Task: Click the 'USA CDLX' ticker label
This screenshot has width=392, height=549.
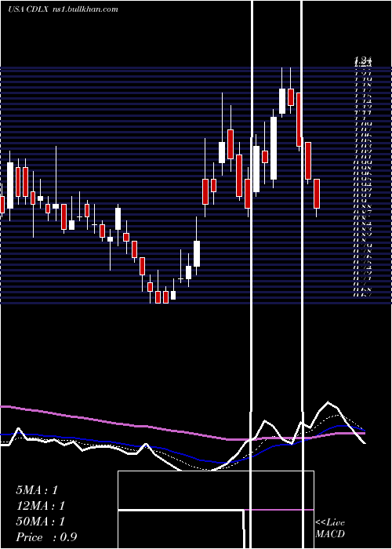Action: tap(30, 9)
